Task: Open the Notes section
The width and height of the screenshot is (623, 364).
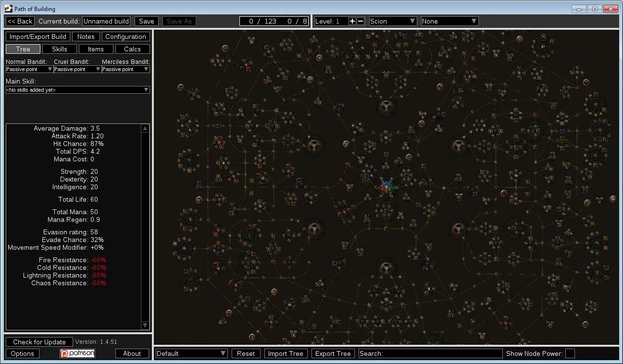Action: click(86, 36)
